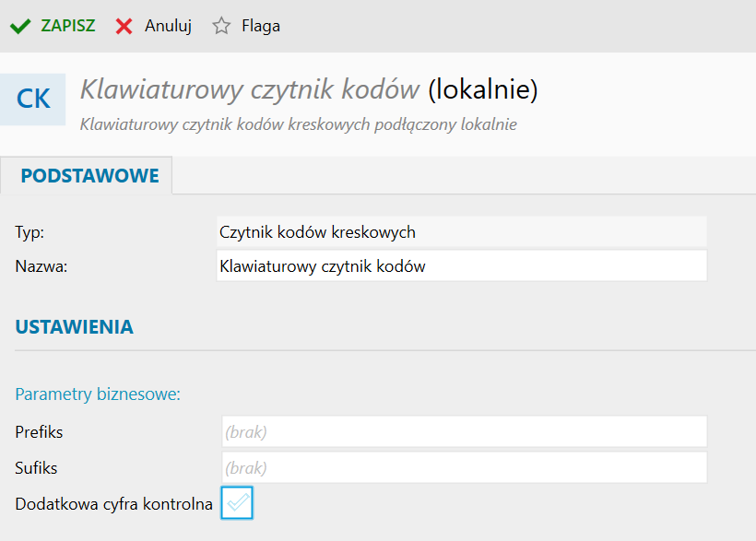Click the Sufiks label text

coord(37,468)
